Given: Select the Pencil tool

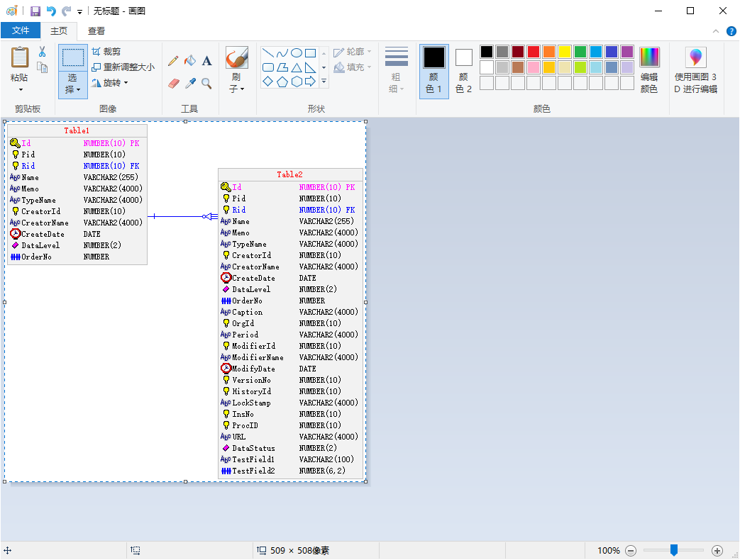Looking at the screenshot, I should (173, 61).
